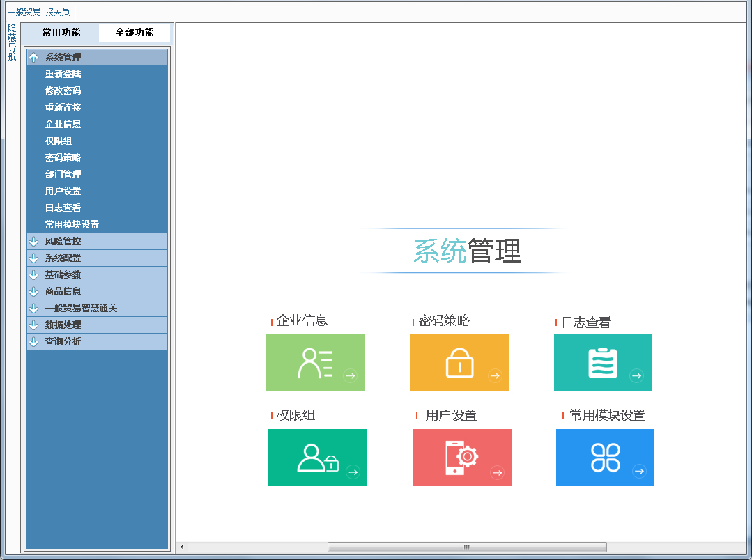Select 修改密码 in the sidebar

click(63, 91)
